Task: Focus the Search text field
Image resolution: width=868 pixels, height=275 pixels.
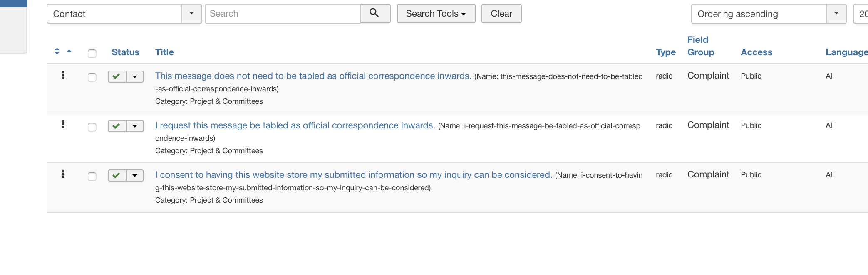Action: 283,14
